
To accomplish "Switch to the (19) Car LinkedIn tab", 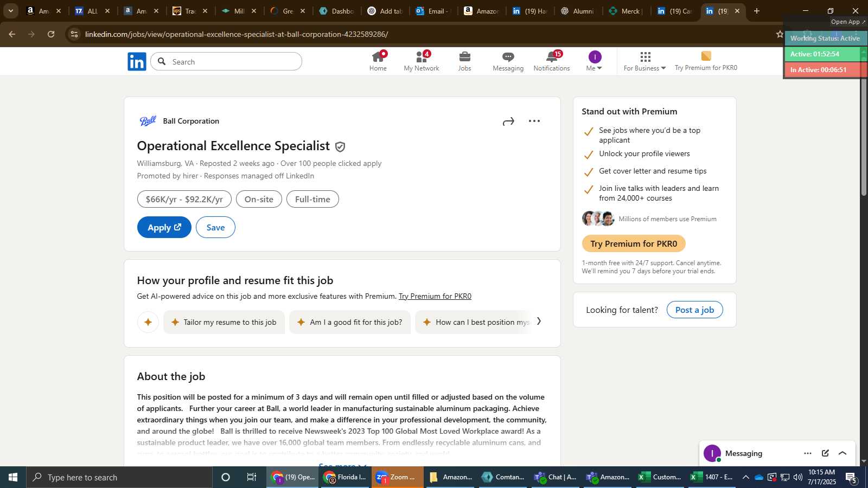I will [x=674, y=11].
